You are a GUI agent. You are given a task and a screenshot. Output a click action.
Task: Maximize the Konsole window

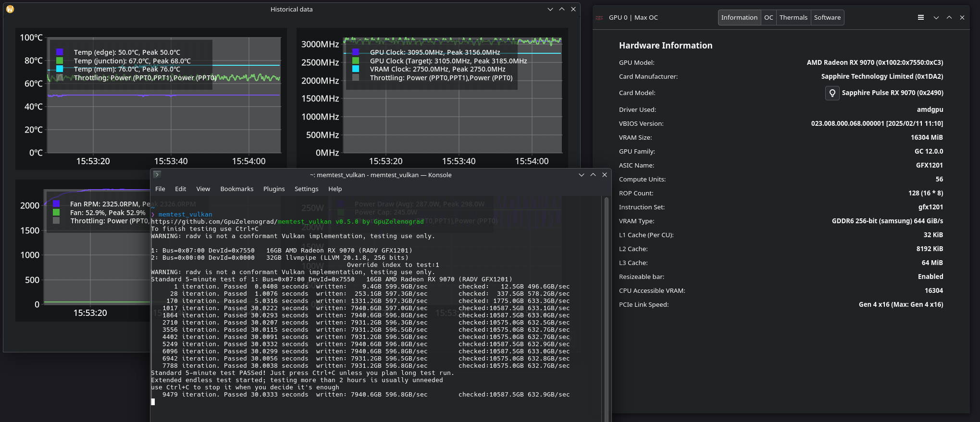593,175
